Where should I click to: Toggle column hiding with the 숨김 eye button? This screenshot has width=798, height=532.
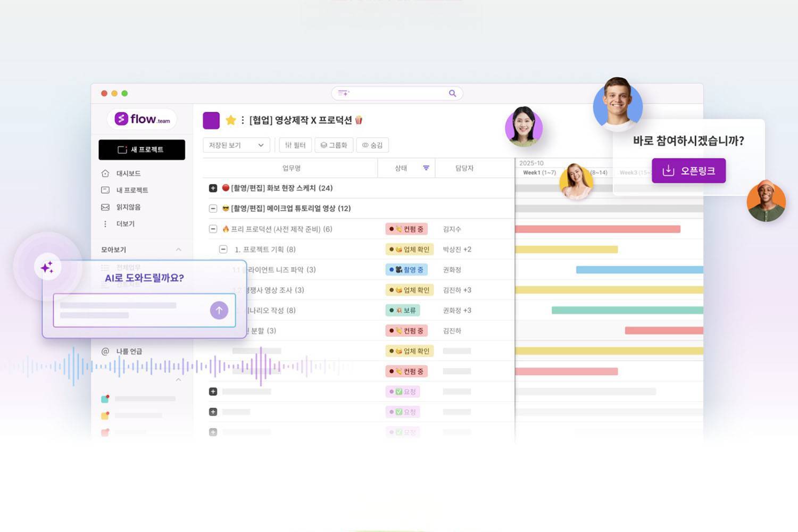(x=364, y=145)
